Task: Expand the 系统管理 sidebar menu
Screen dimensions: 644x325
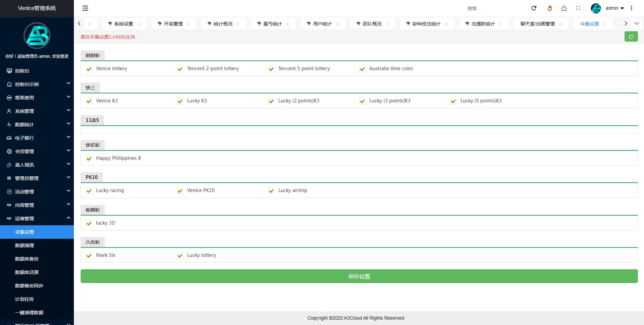Action: pos(37,111)
